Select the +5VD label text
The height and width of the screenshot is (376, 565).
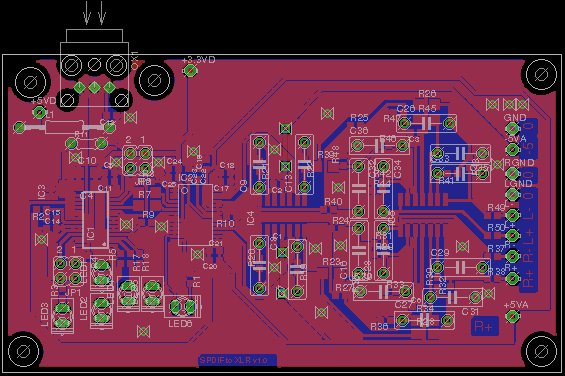[44, 101]
